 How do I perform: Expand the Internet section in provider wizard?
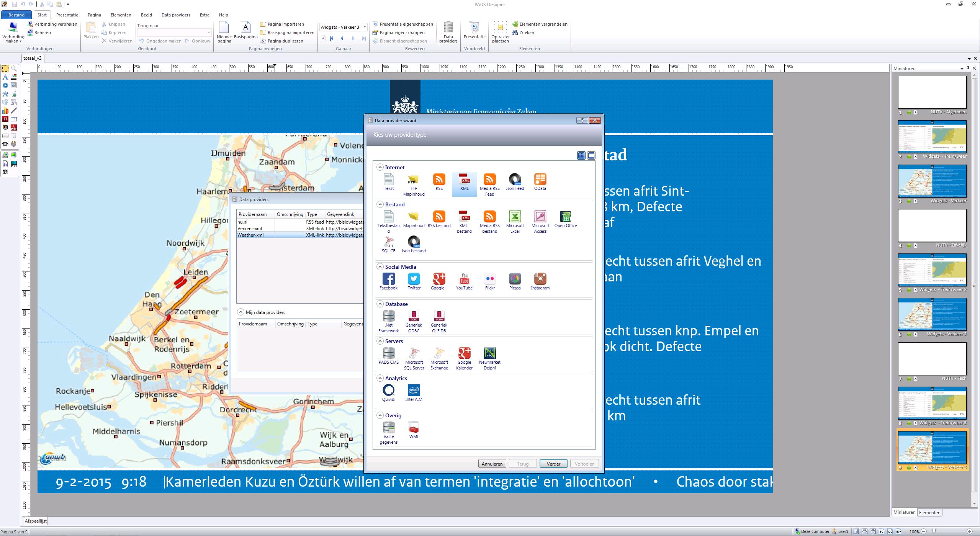[380, 167]
